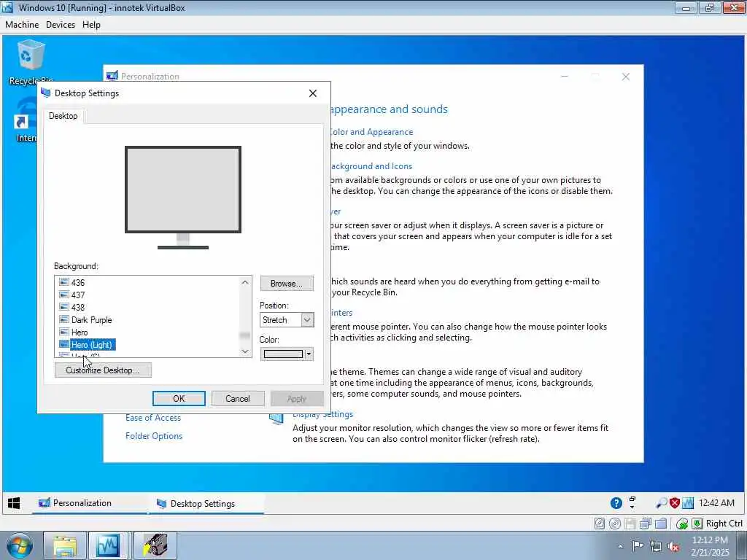The width and height of the screenshot is (747, 560).
Task: Close the Desktop Settings dialog
Action: tap(312, 93)
